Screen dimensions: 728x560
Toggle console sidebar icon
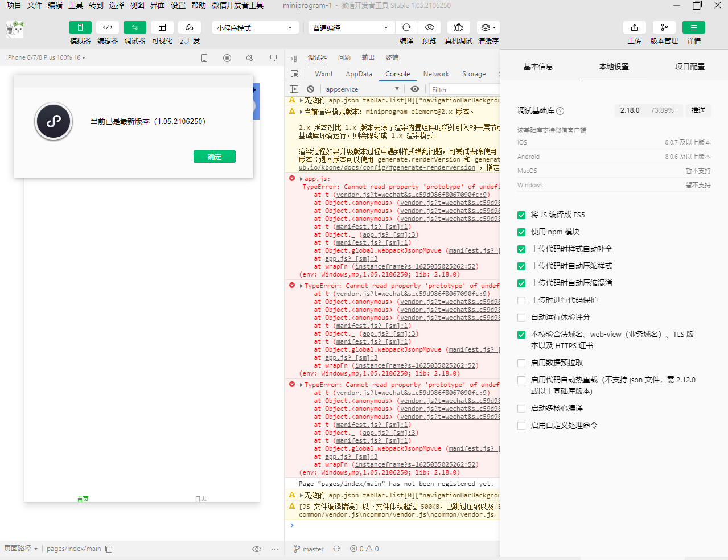click(294, 89)
